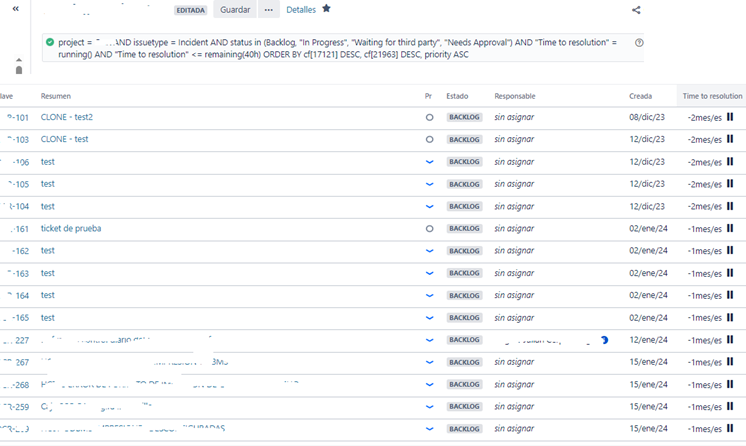Click the small up arrow above the lock

[19, 60]
